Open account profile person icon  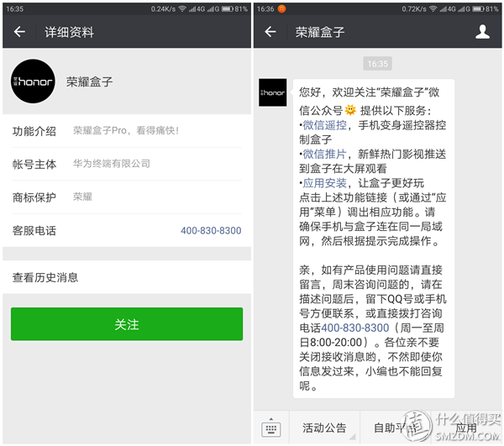482,31
